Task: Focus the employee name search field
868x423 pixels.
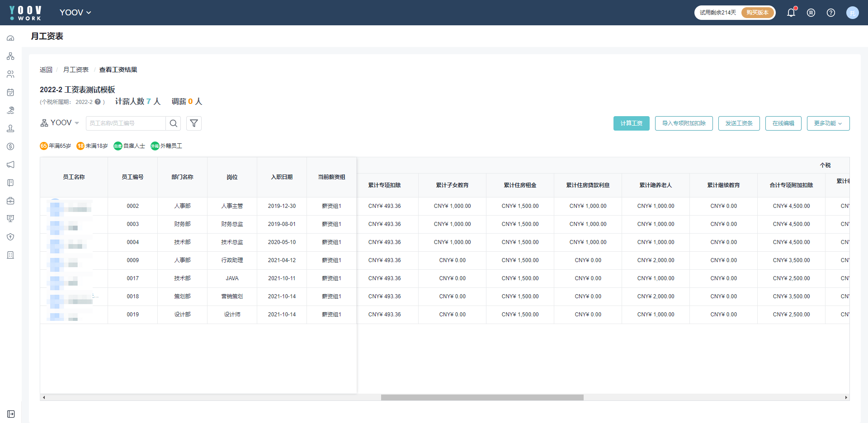Action: tap(126, 123)
